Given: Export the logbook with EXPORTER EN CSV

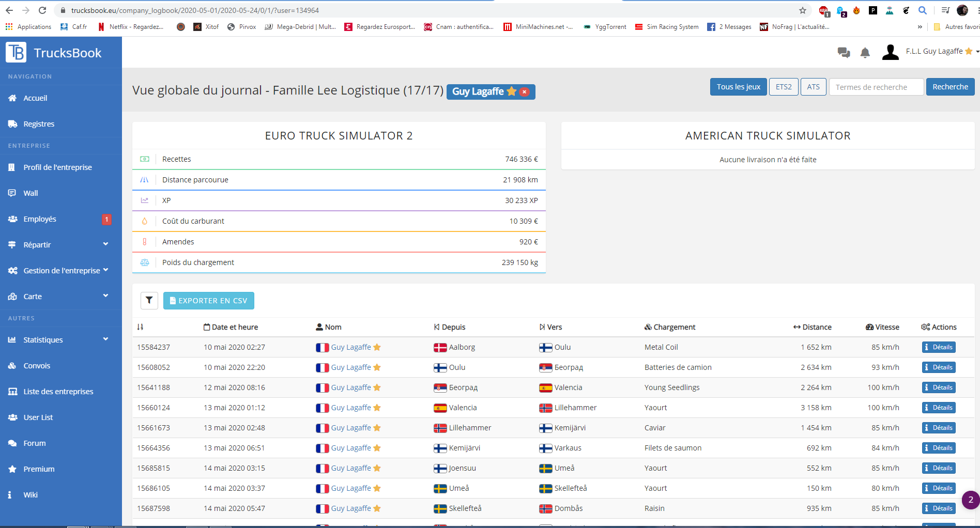Looking at the screenshot, I should coord(208,301).
